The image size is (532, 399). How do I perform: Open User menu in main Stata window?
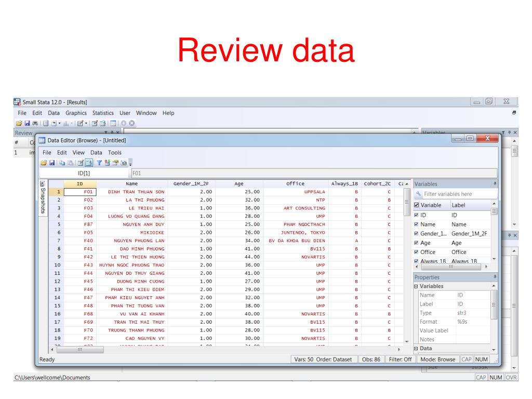(x=125, y=113)
